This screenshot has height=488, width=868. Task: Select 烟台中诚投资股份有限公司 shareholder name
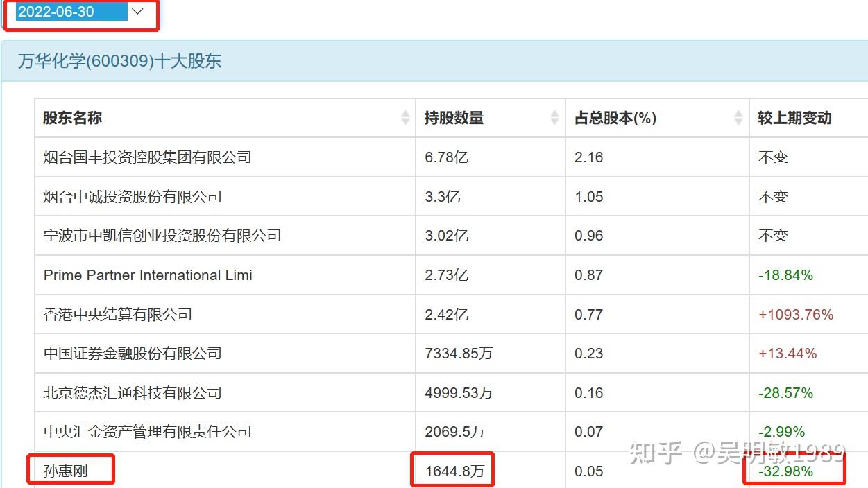[133, 197]
